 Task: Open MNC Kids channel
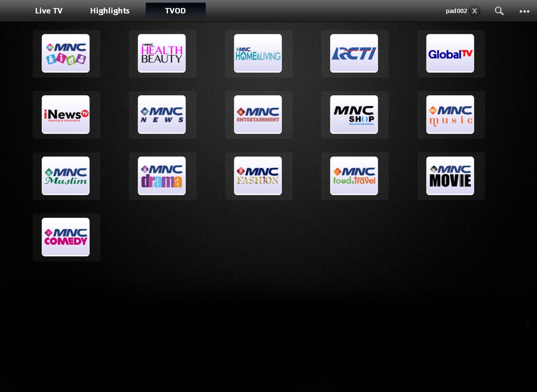[x=66, y=53]
